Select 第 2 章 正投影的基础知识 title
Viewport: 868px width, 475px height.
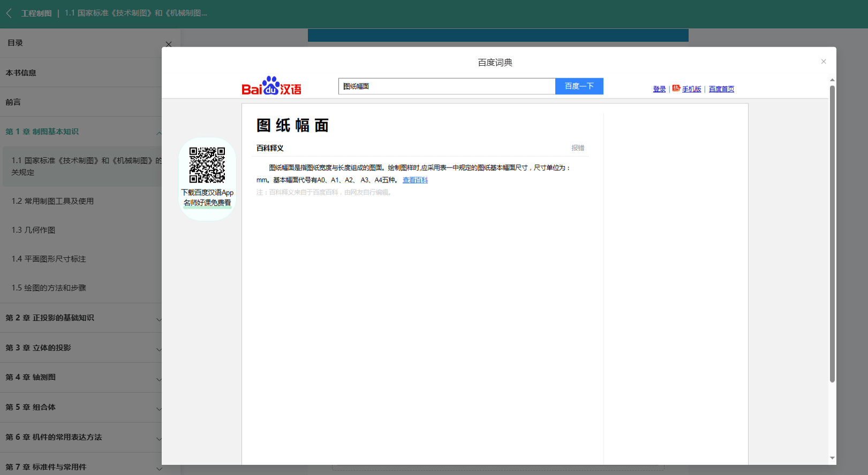coord(50,318)
